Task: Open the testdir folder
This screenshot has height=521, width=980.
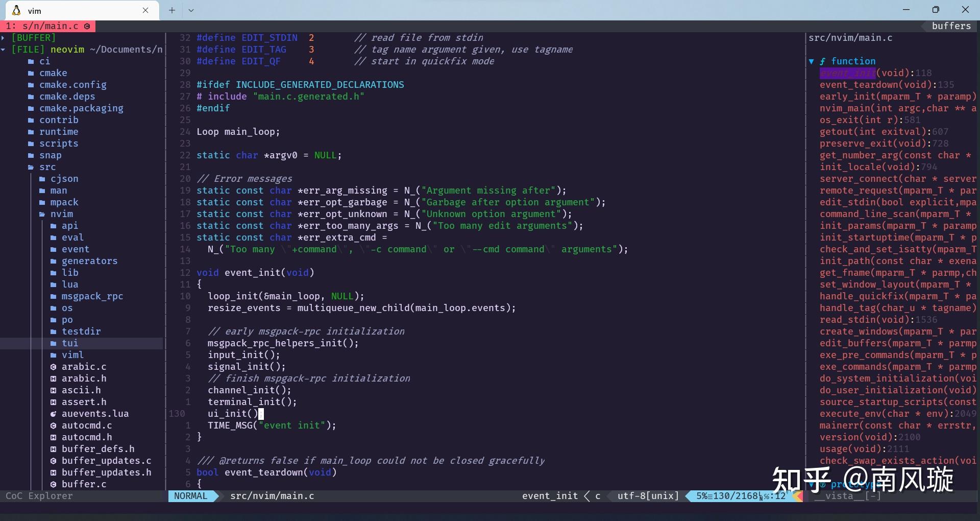Action: [x=81, y=331]
